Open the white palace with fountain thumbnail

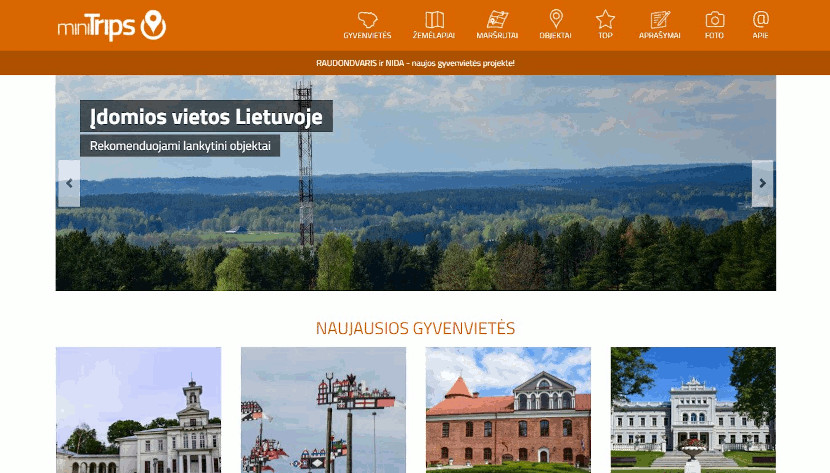693,410
